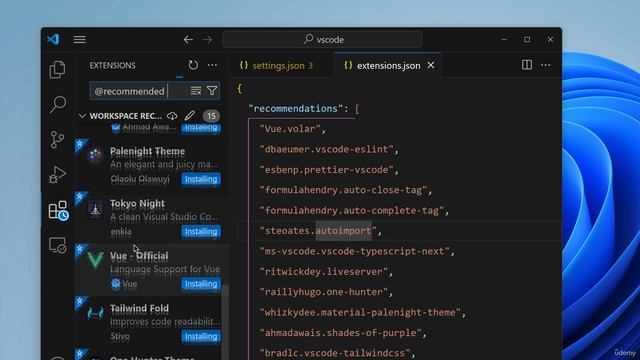Split the editor to the right
640x360 pixels.
click(x=527, y=65)
